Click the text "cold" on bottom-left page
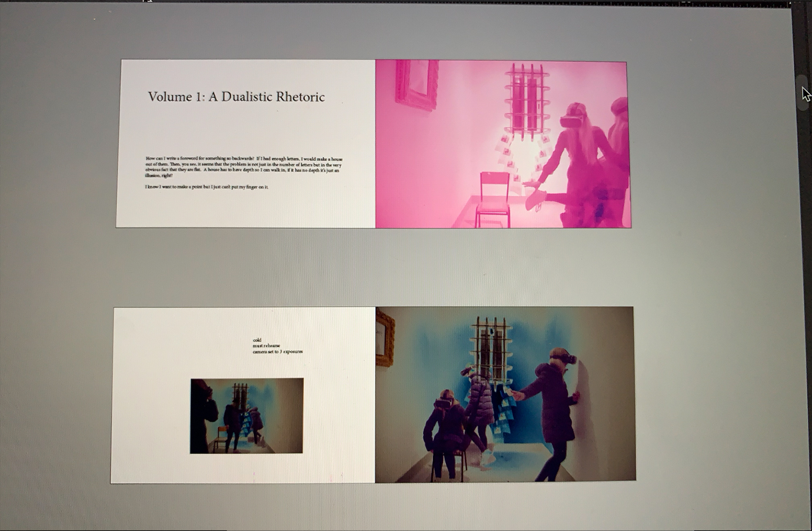Screen dimensions: 812x531 click(257, 340)
